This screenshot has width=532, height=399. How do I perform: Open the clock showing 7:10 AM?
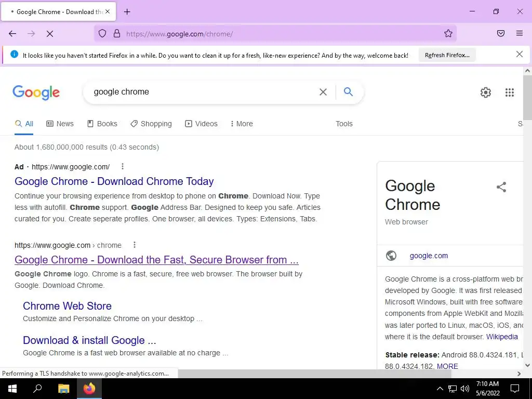click(x=487, y=389)
